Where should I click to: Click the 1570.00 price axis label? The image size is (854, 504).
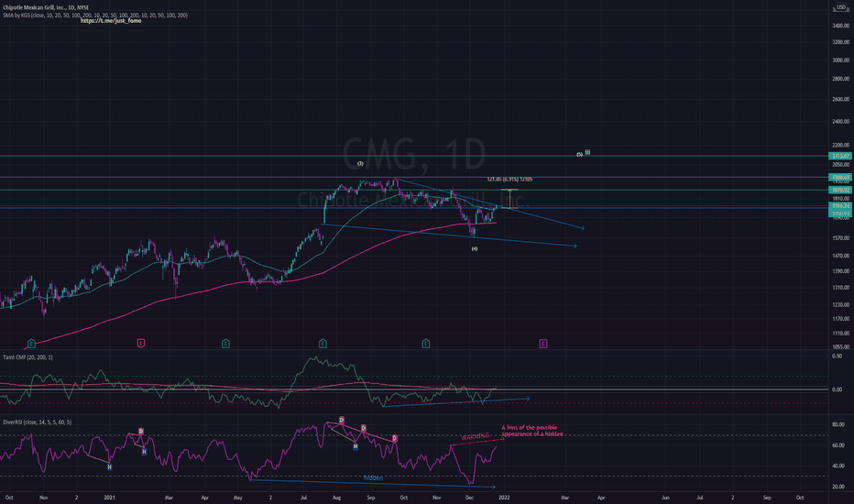pos(840,238)
